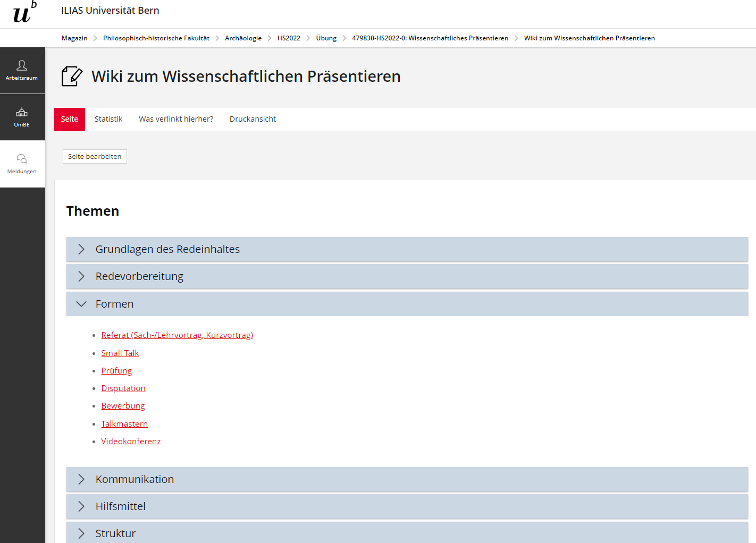Click the University of Bern logo
756x543 pixels.
pos(25,13)
